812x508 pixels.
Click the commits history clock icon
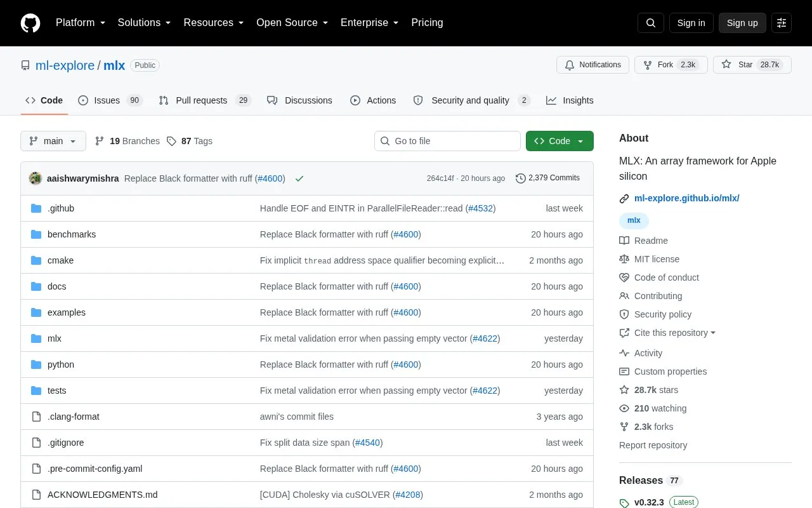pos(521,178)
